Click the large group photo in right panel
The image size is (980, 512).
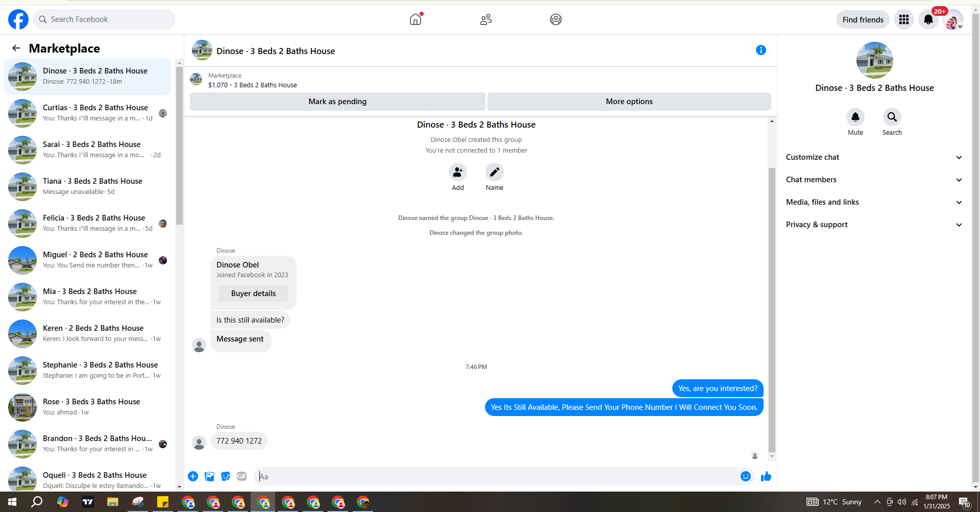coord(874,60)
